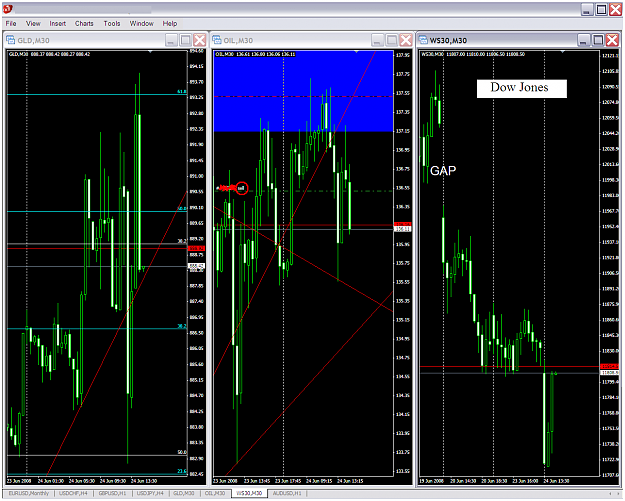Click the OIL,M30 chart window icon
The width and height of the screenshot is (625, 501).
click(217, 40)
